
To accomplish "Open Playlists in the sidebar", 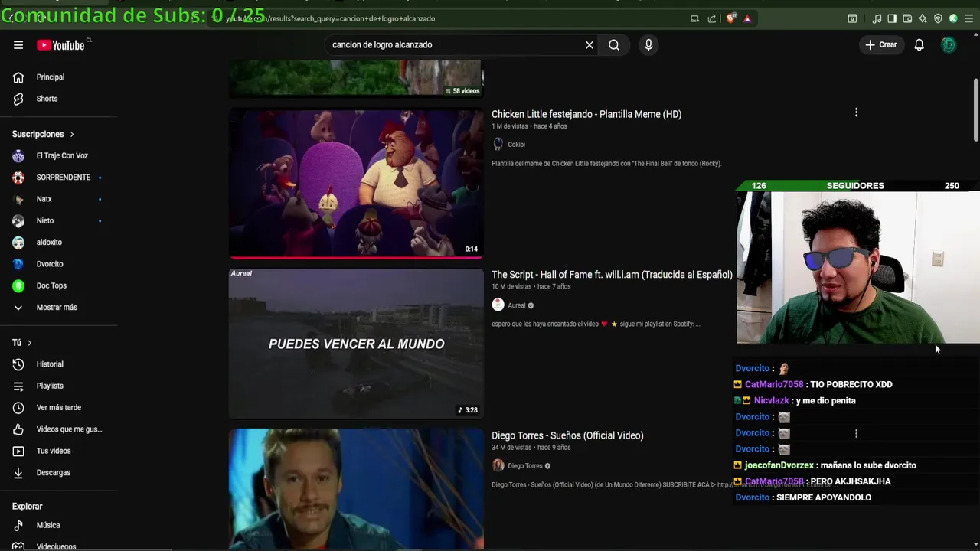I will click(x=50, y=386).
